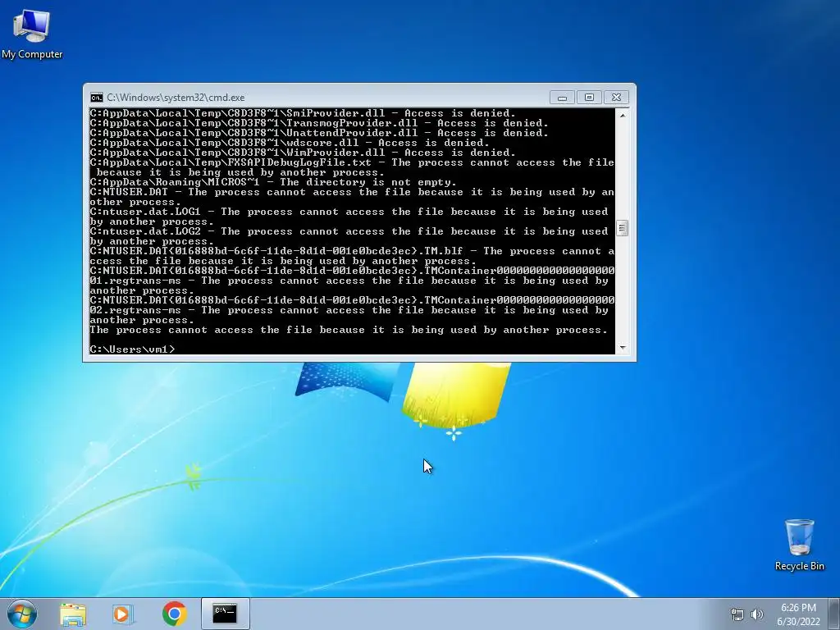The image size is (840, 630).
Task: Minimize the cmd.exe window
Action: pos(562,98)
